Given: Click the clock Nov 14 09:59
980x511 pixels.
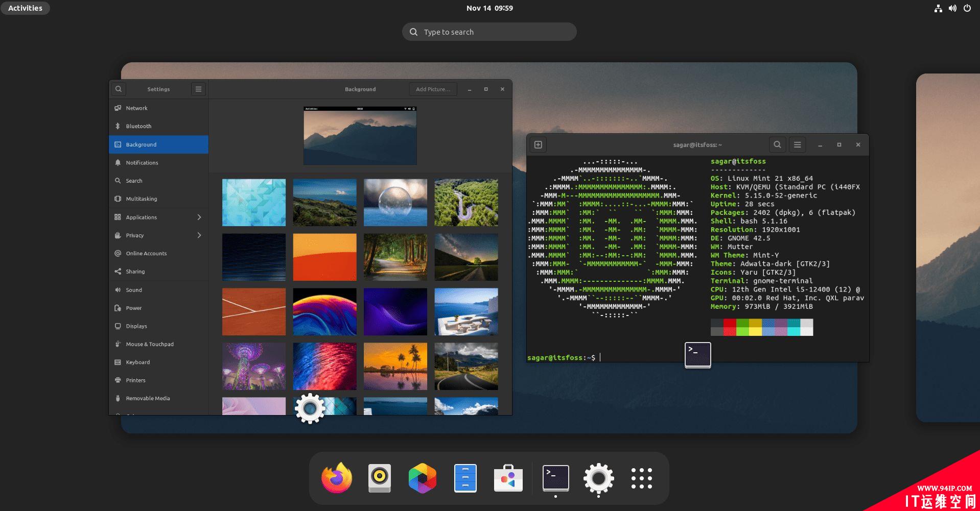Looking at the screenshot, I should 489,8.
